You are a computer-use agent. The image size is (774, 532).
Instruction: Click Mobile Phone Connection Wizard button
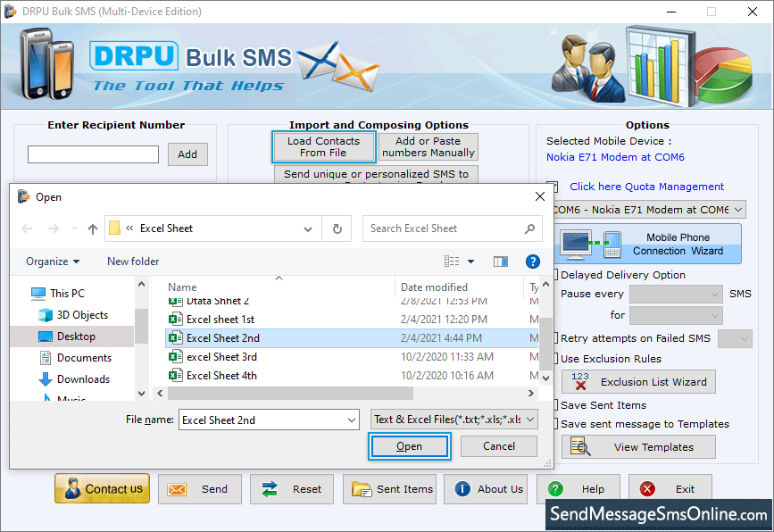[x=647, y=244]
